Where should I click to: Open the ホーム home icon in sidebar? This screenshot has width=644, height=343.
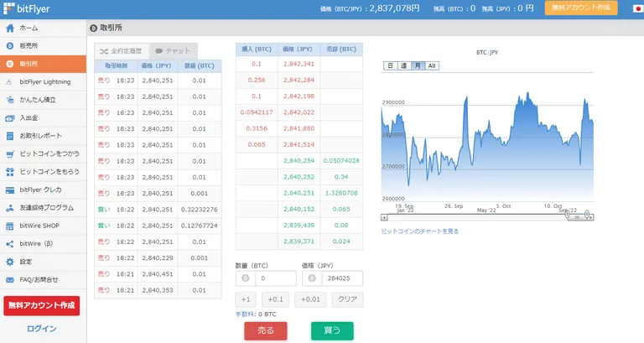10,28
